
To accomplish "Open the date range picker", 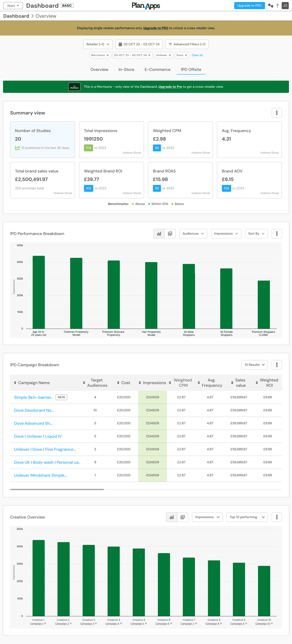I will click(139, 44).
